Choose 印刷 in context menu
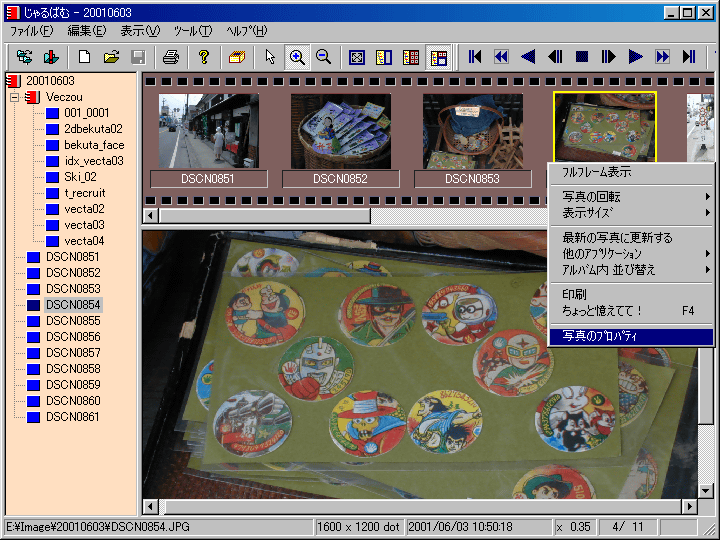The image size is (720, 540). coord(631,294)
